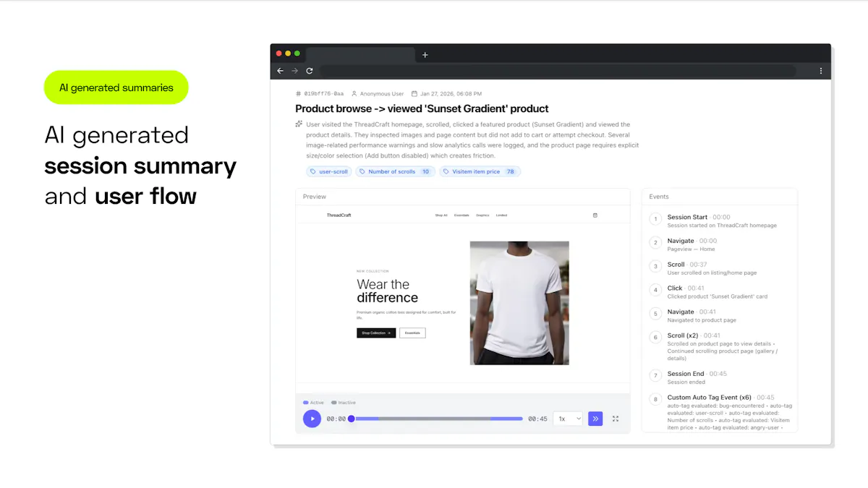Open the browser three-dot menu
Viewport: 868px width, 488px height.
pos(821,71)
